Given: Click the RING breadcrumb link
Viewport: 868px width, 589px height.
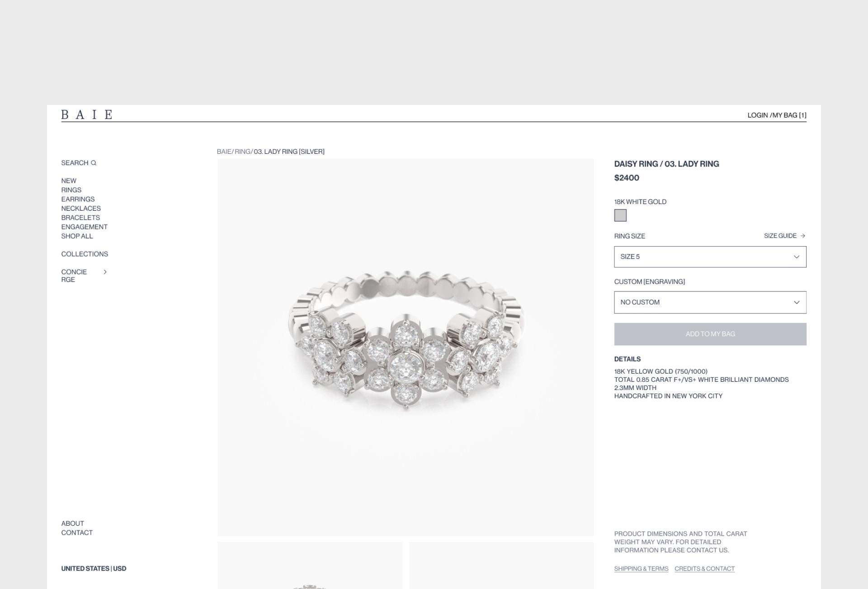Looking at the screenshot, I should click(242, 152).
